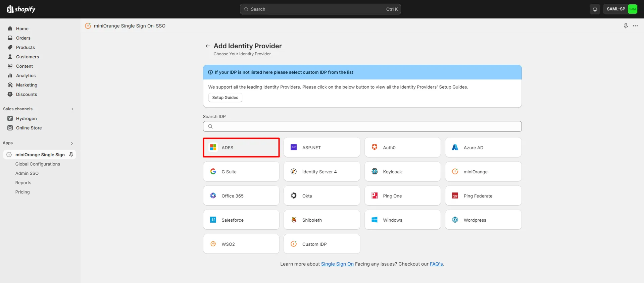Open the notifications bell
644x283 pixels.
pos(595,9)
